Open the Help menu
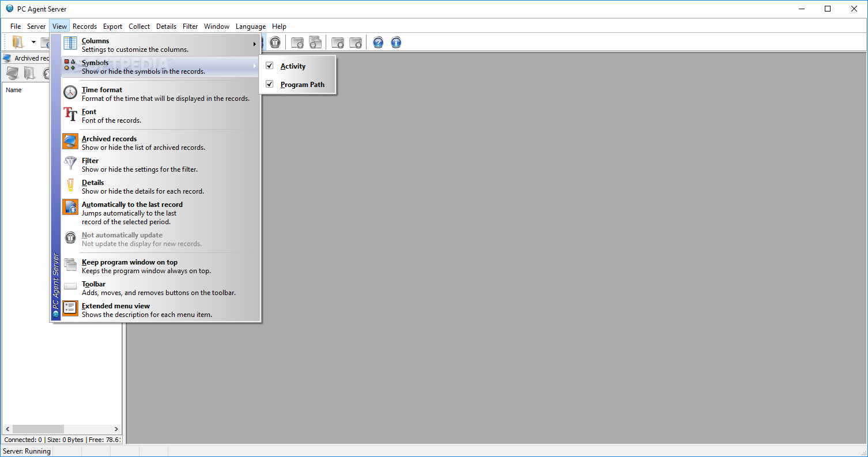The image size is (868, 457). click(x=280, y=27)
